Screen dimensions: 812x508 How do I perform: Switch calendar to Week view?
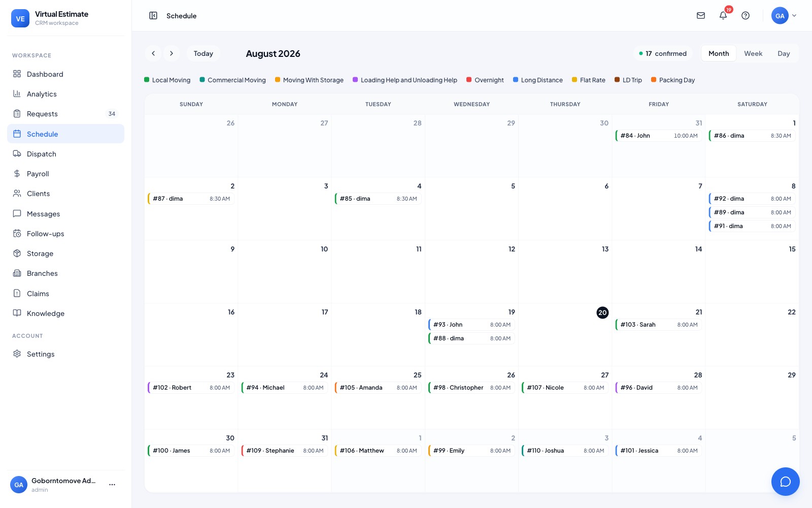click(x=753, y=53)
